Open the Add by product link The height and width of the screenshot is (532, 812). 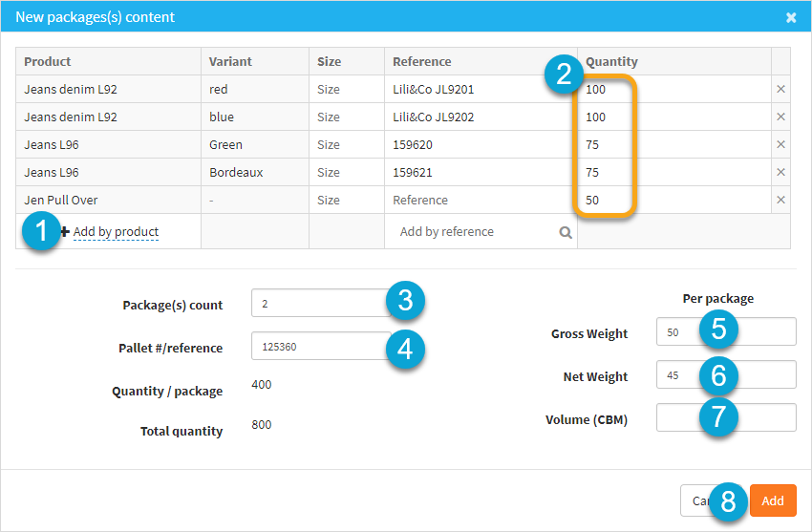click(116, 232)
